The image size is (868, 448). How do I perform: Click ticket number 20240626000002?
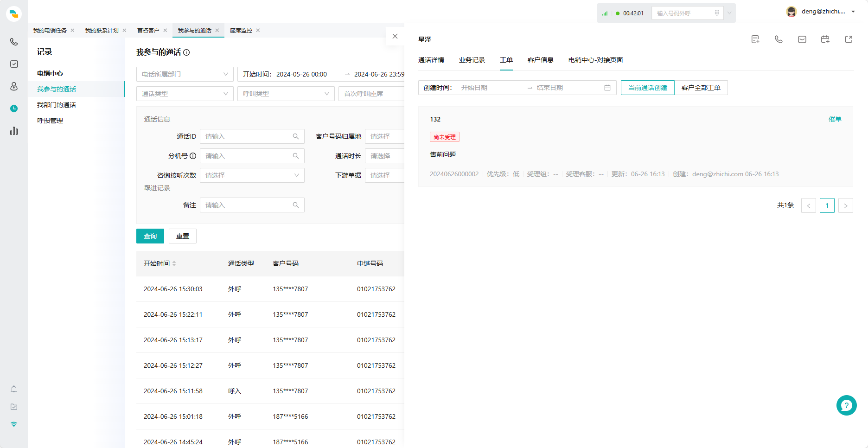click(x=454, y=174)
